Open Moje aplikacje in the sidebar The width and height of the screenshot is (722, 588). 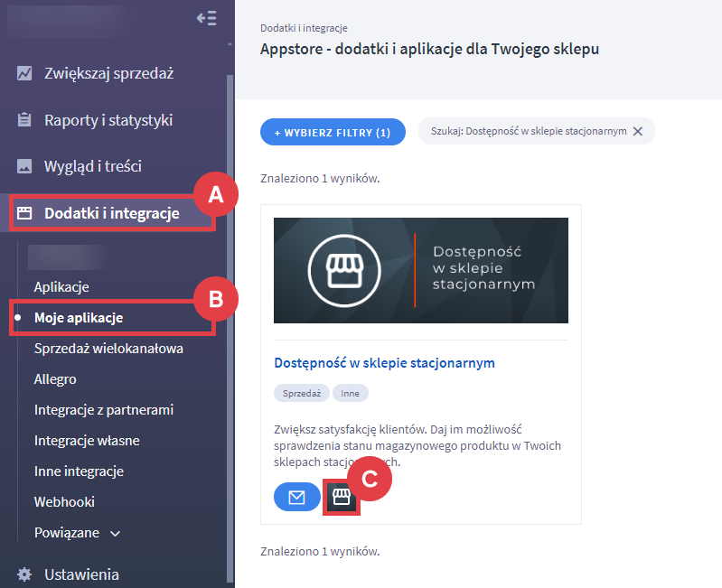[78, 318]
